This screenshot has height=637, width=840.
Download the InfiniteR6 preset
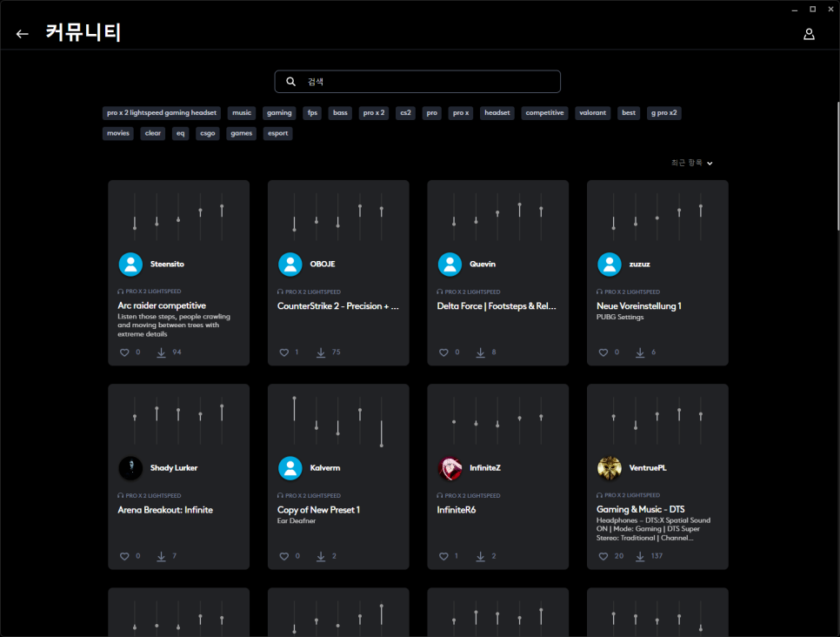[480, 556]
